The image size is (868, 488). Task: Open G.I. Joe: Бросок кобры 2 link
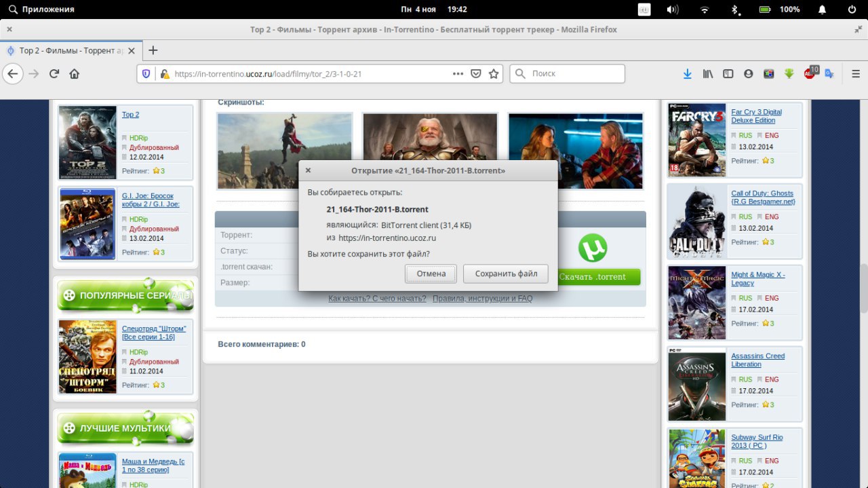[x=151, y=200]
